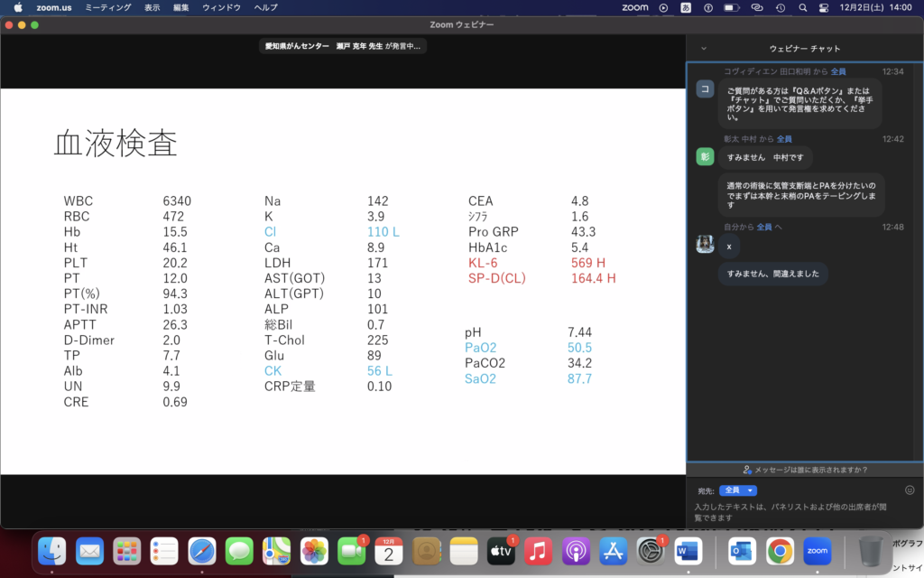Open Zoom app from the Dock
This screenshot has width=924, height=578.
(817, 550)
